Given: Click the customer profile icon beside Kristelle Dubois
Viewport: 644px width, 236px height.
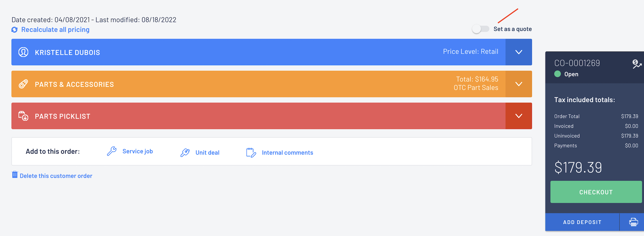Looking at the screenshot, I should click(x=23, y=52).
